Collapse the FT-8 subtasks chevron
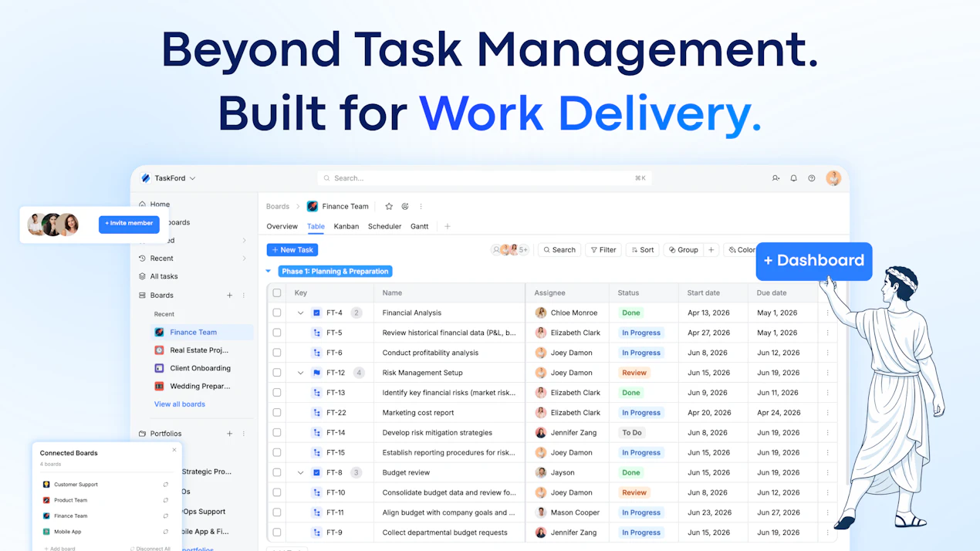The width and height of the screenshot is (980, 551). tap(300, 473)
